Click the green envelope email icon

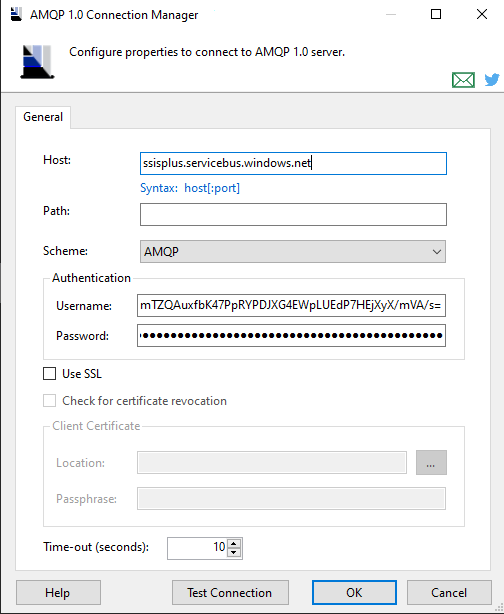pos(463,80)
